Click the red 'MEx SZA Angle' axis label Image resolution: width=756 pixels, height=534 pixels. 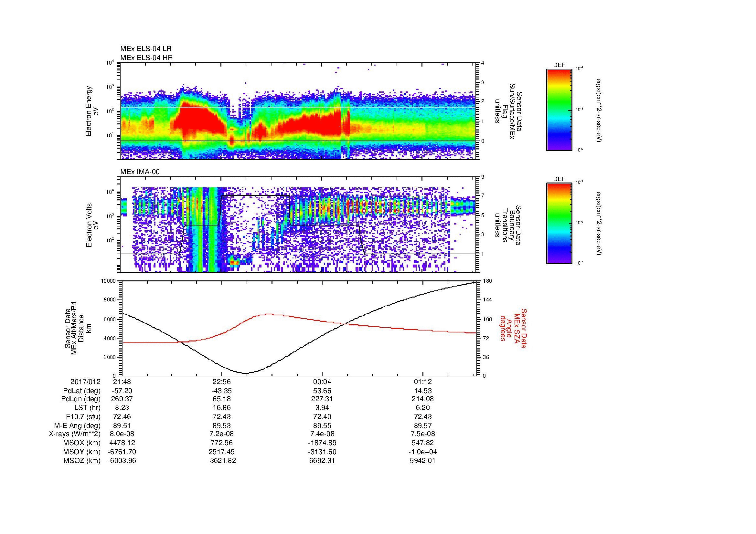point(513,328)
